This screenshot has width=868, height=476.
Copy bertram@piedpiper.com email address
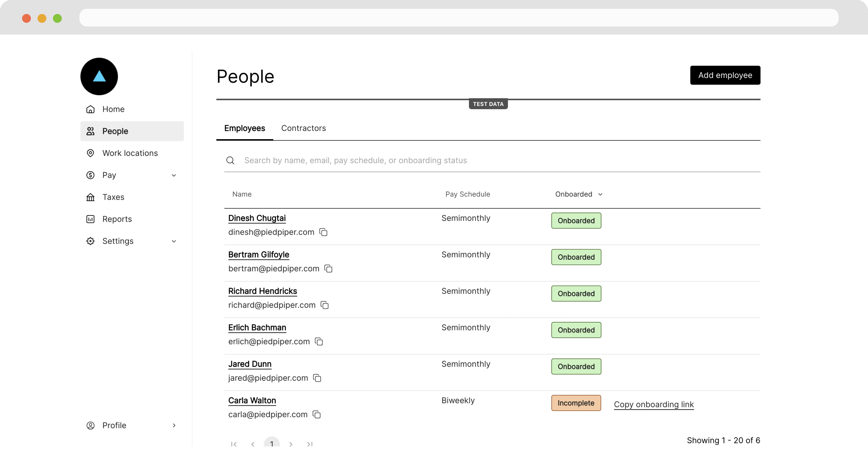pyautogui.click(x=328, y=268)
